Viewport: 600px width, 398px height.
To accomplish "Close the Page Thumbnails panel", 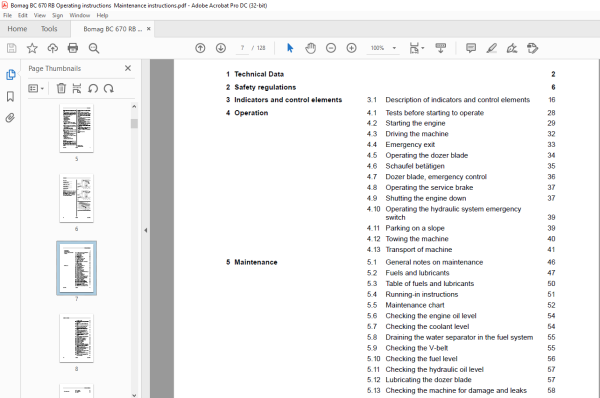I will (128, 68).
